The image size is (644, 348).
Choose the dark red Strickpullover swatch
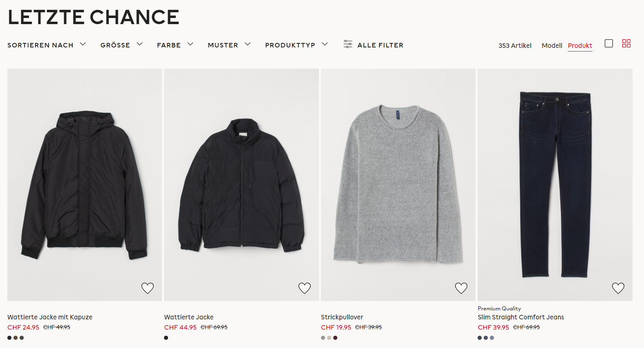click(335, 338)
